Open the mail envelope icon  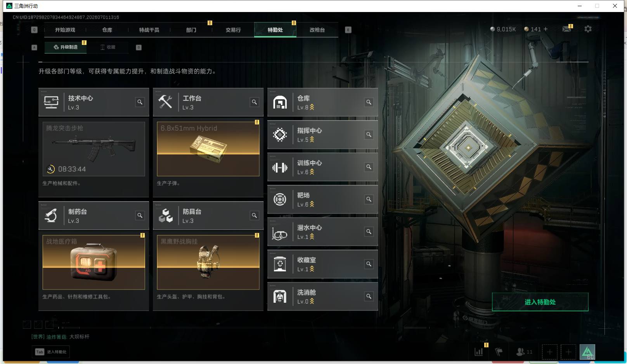(566, 29)
